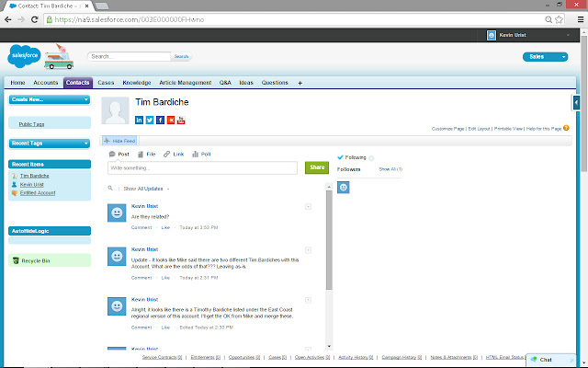Viewport: 588px width, 368px height.
Task: Open the Knowledge tab
Action: [x=137, y=83]
